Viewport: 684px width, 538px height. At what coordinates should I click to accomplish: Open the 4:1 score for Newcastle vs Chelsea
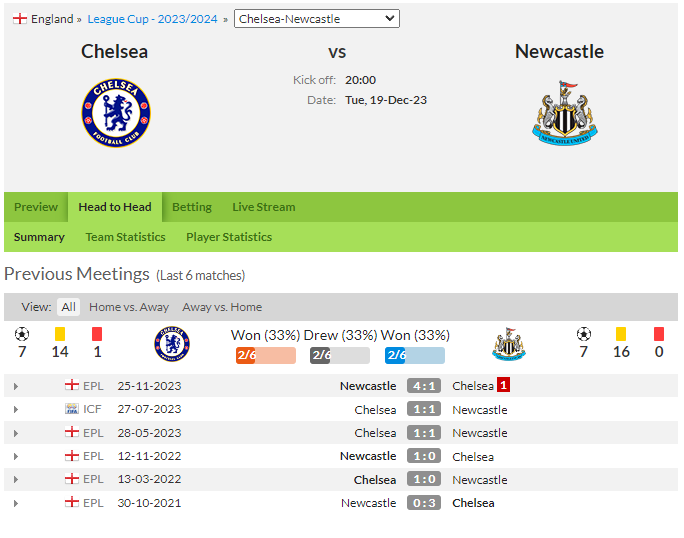(424, 386)
